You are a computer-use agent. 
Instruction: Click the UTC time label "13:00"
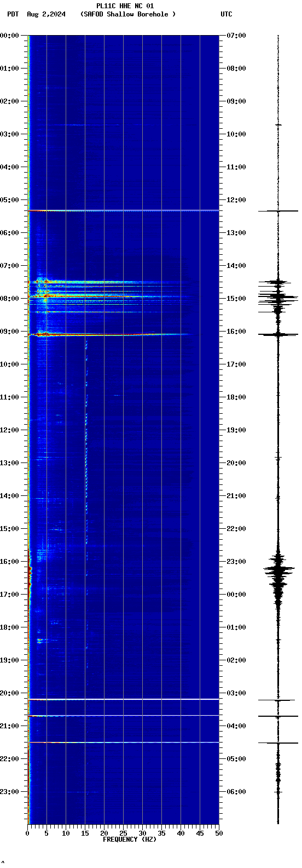pyautogui.click(x=236, y=233)
